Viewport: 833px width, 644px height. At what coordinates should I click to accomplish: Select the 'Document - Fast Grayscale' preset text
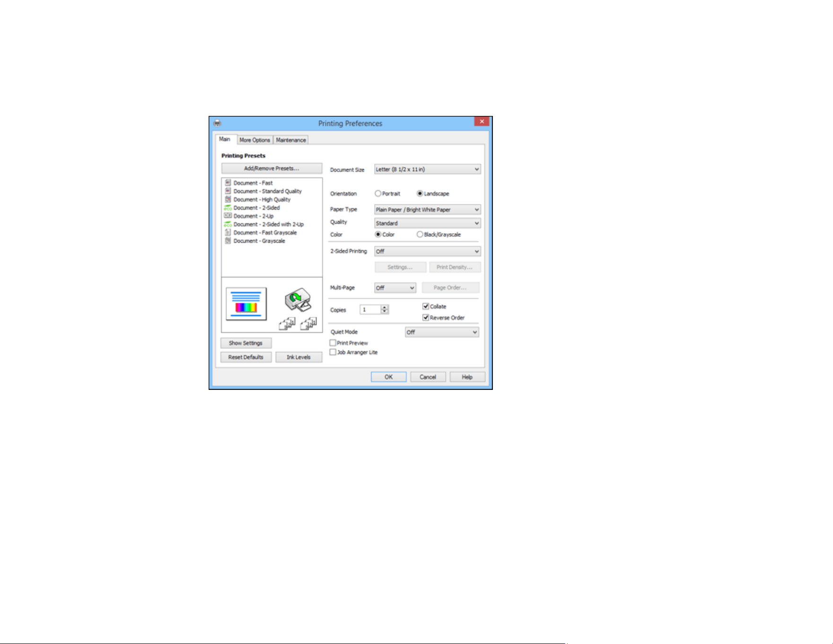point(265,233)
